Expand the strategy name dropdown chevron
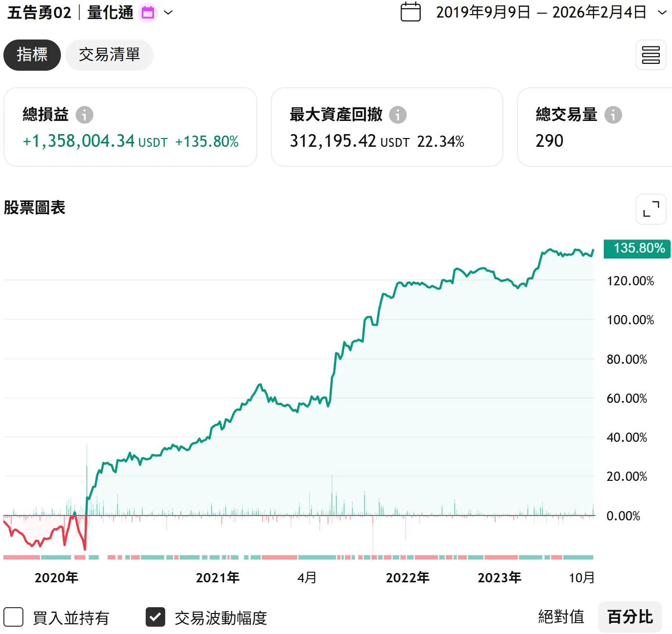This screenshot has height=634, width=672. (168, 13)
